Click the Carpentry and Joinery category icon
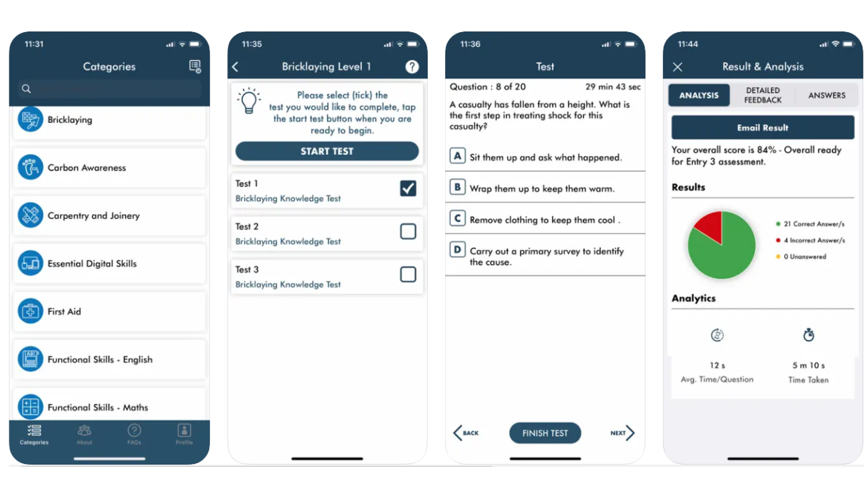 point(30,215)
